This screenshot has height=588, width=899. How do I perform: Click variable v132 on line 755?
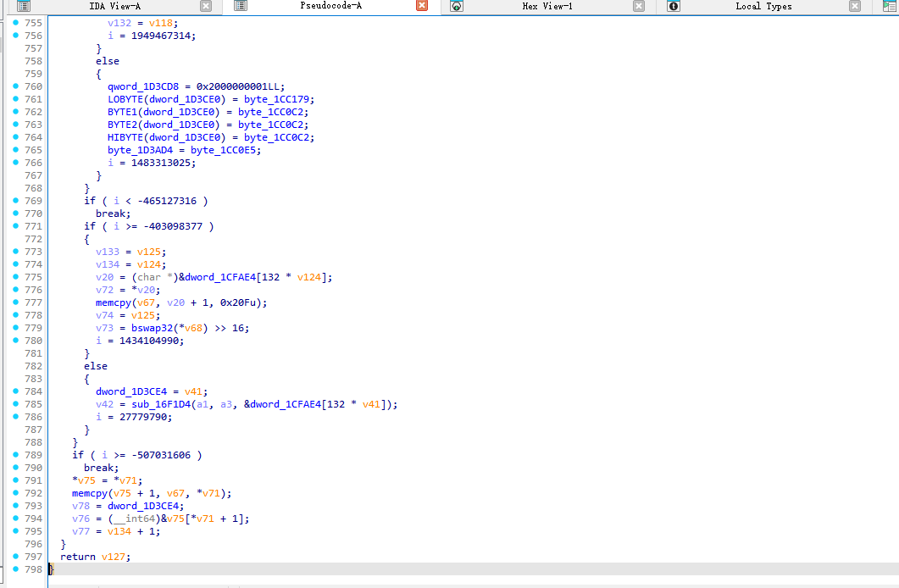[x=119, y=23]
